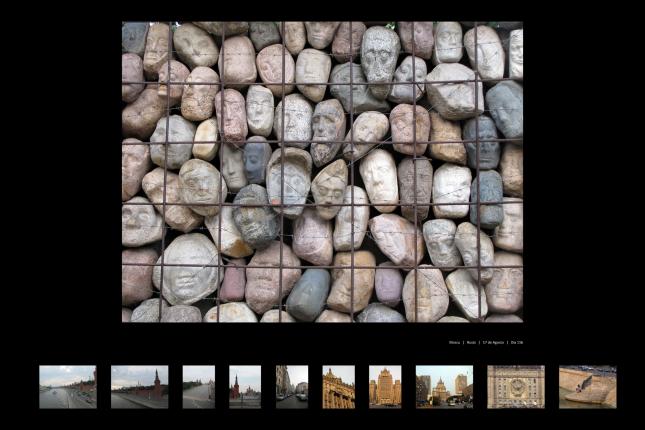Open the first Kremlin riverside panorama thumbnail

[x=68, y=386]
